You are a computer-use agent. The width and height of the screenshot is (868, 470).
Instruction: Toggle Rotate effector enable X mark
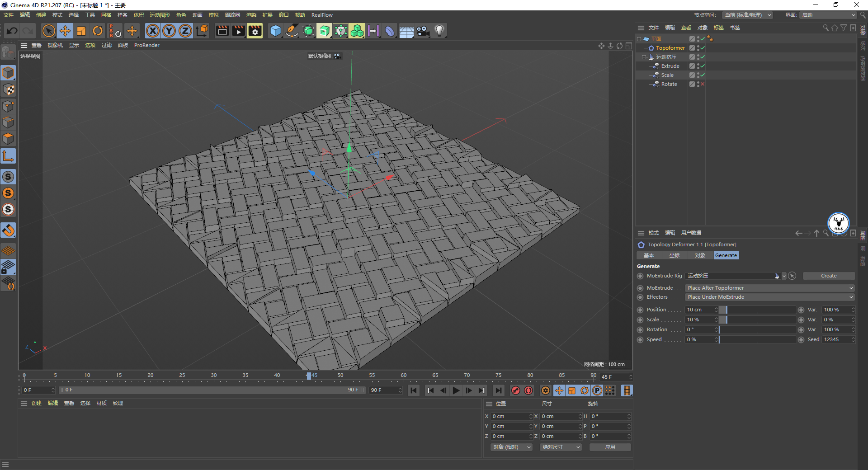pyautogui.click(x=702, y=84)
